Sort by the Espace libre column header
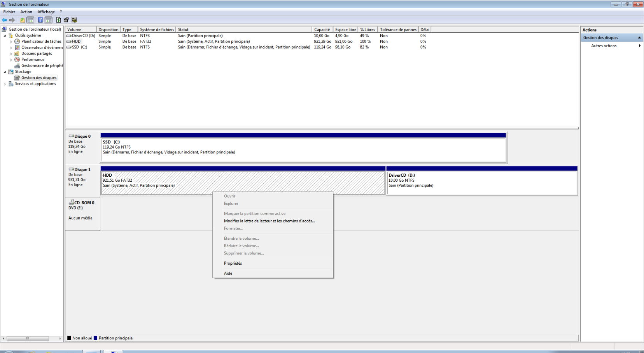The height and width of the screenshot is (353, 644). coord(346,30)
